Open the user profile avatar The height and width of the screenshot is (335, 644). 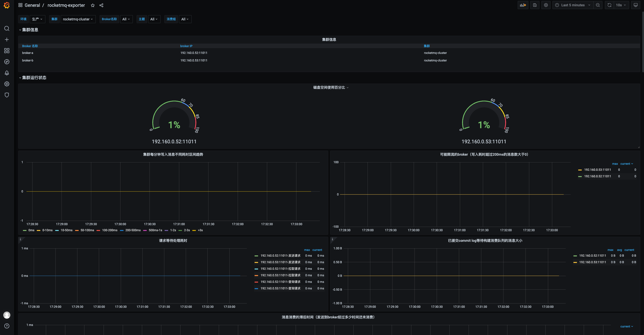7,315
